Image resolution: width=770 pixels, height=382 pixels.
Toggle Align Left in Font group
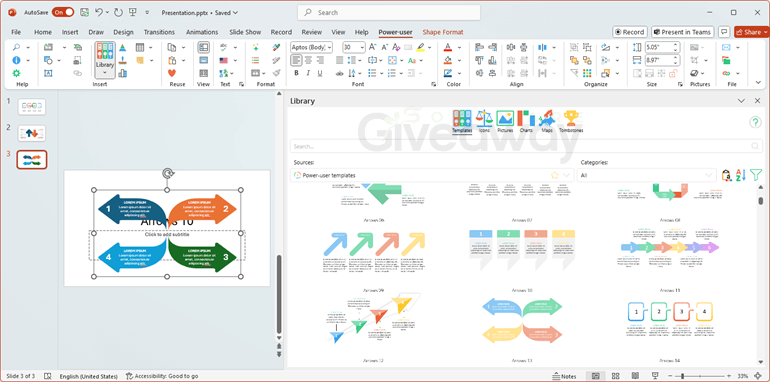[296, 60]
